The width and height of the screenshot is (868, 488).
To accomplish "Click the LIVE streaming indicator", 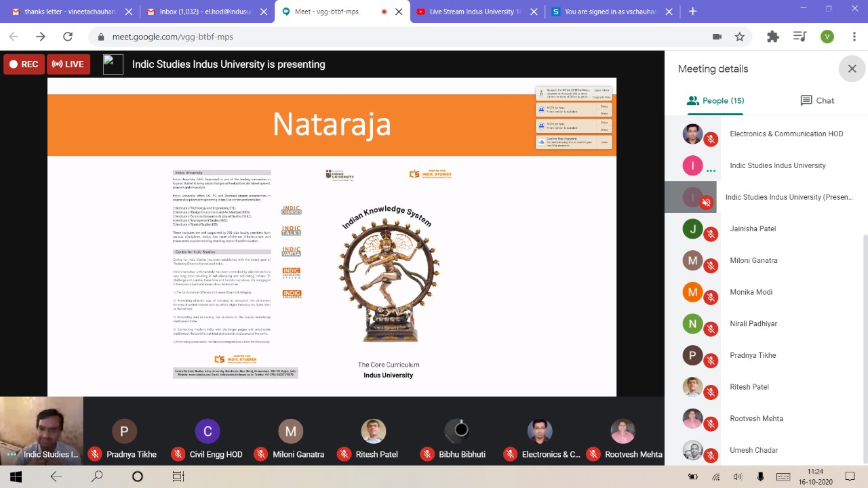I will click(68, 64).
